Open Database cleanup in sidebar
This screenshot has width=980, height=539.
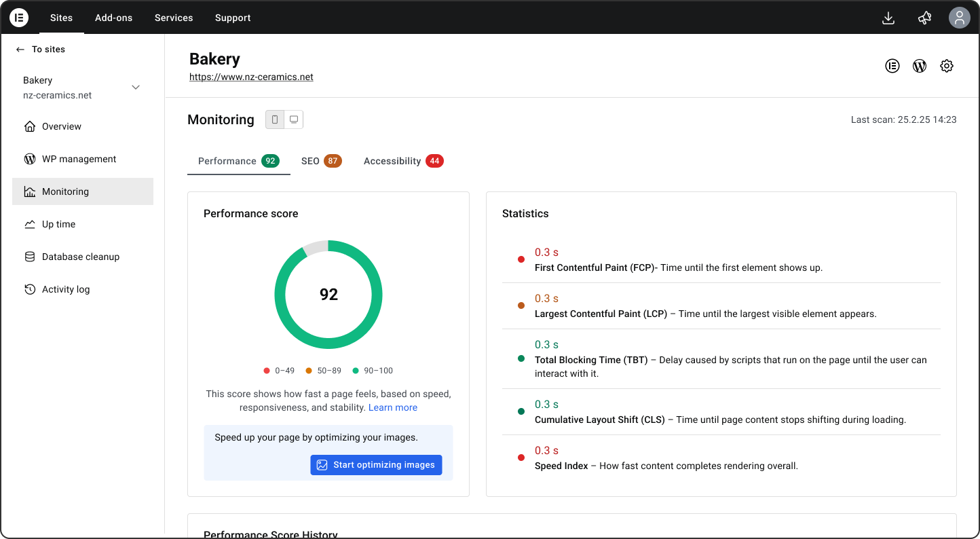pyautogui.click(x=83, y=257)
